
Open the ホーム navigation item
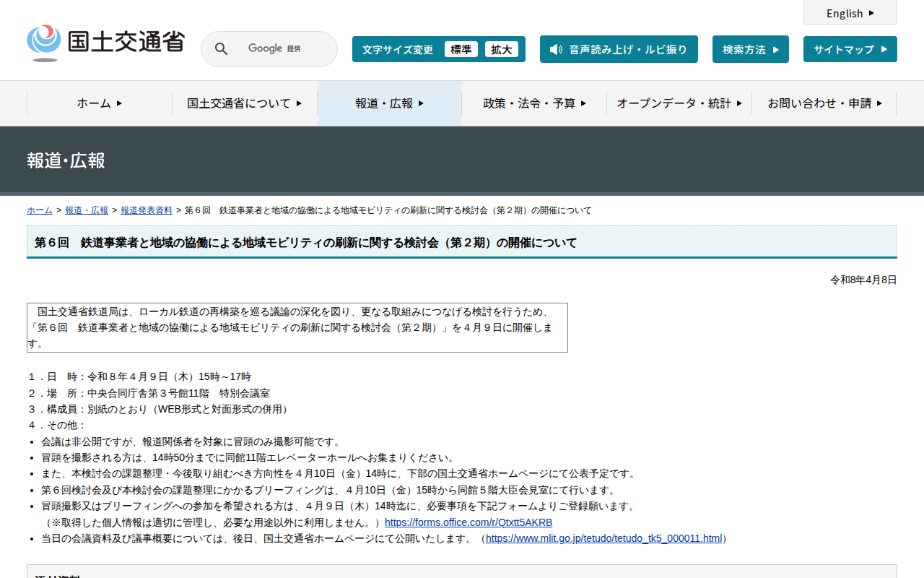100,103
